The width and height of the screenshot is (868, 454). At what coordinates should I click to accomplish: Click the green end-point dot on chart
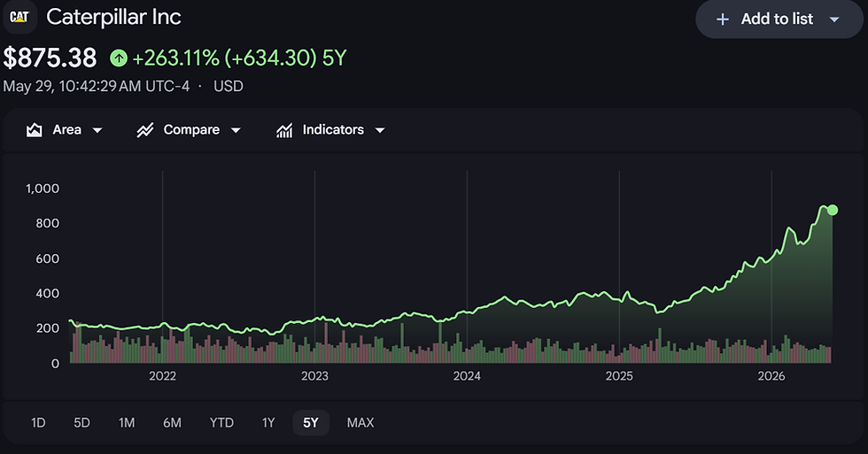click(x=832, y=210)
